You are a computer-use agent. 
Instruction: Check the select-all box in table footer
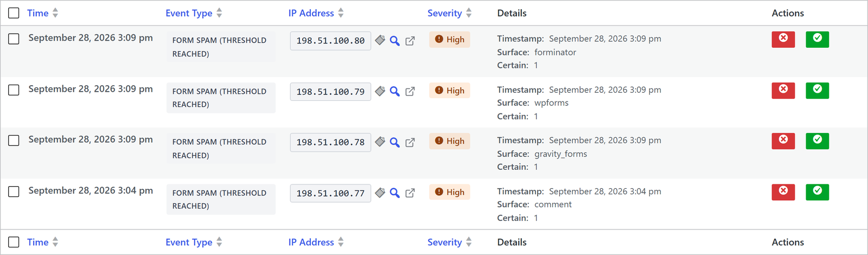click(x=14, y=242)
